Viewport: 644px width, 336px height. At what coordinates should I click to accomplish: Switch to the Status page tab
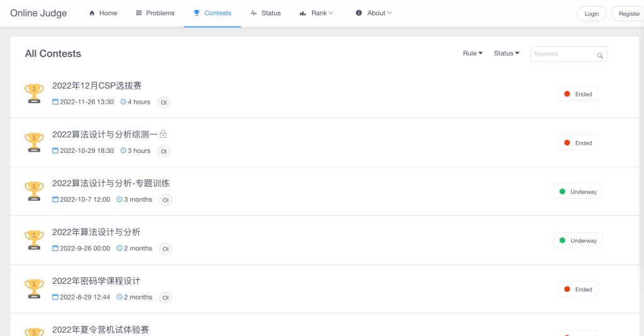tap(265, 13)
